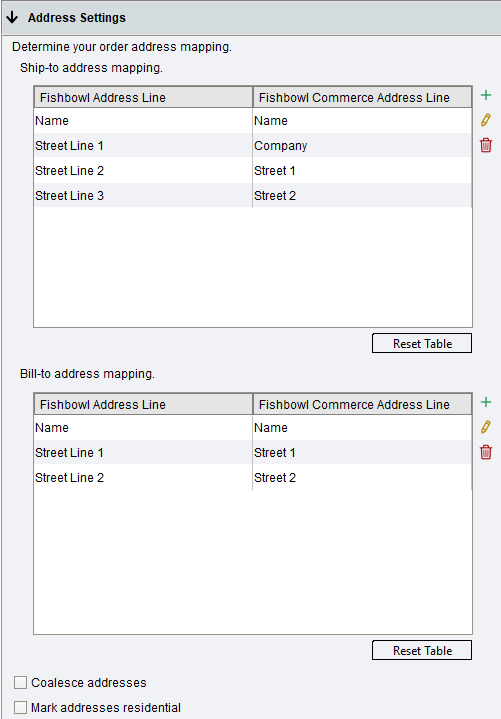Enable Mark addresses residential checkbox
This screenshot has width=501, height=719.
20,708
